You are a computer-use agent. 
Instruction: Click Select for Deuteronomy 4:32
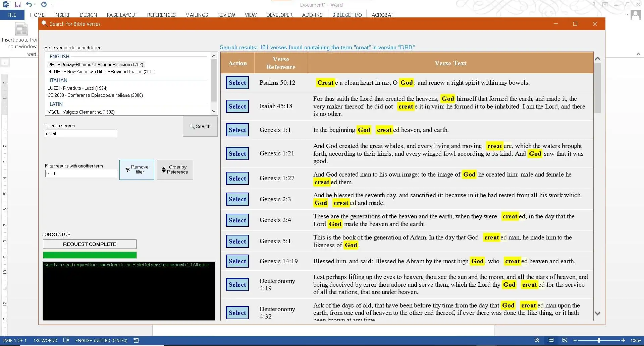pyautogui.click(x=237, y=313)
